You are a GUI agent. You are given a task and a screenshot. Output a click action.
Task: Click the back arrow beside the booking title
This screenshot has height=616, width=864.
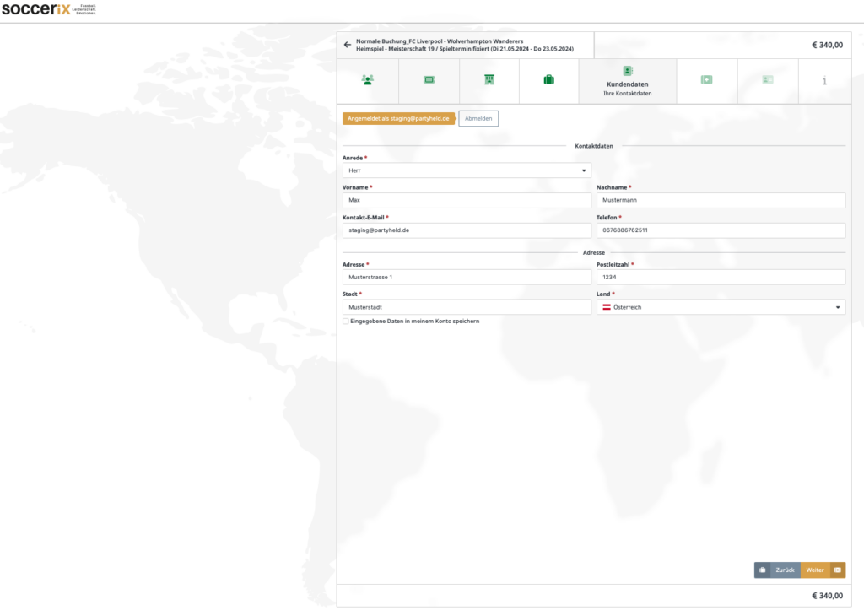tap(347, 45)
